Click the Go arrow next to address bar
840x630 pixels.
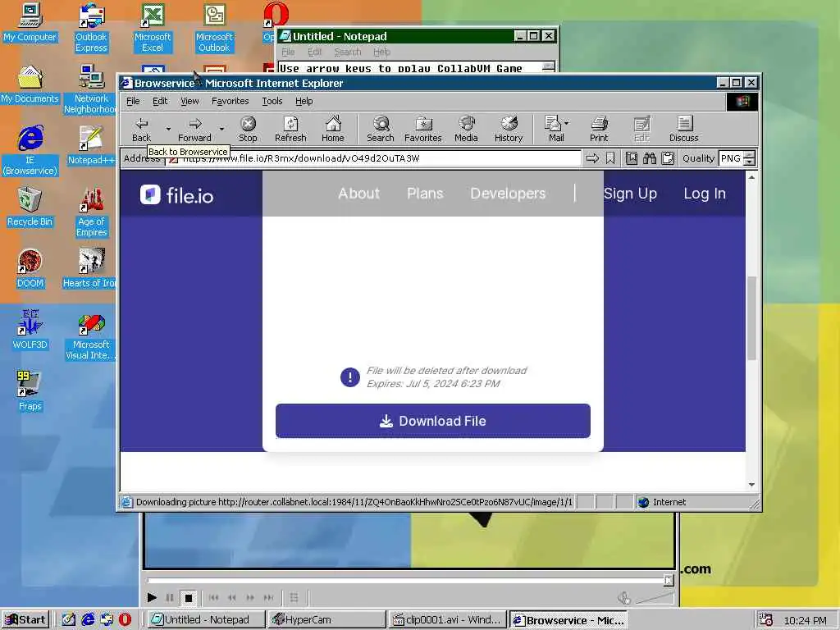pos(592,158)
